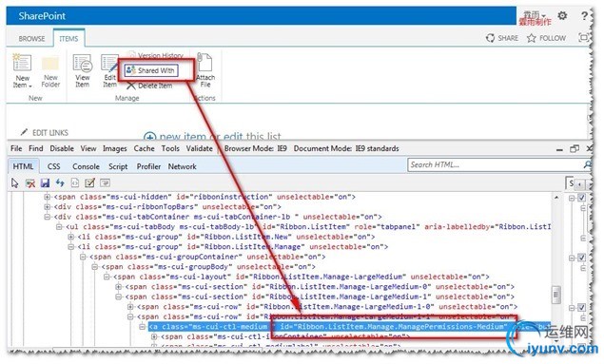Toggle the third style checkbox in right pane
604x364 pixels.
click(582, 307)
